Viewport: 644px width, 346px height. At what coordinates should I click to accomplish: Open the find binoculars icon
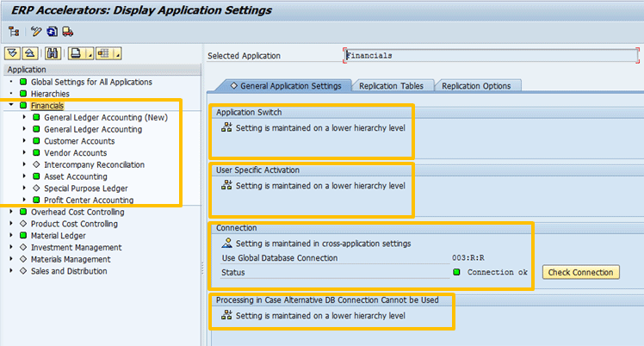coord(53,53)
